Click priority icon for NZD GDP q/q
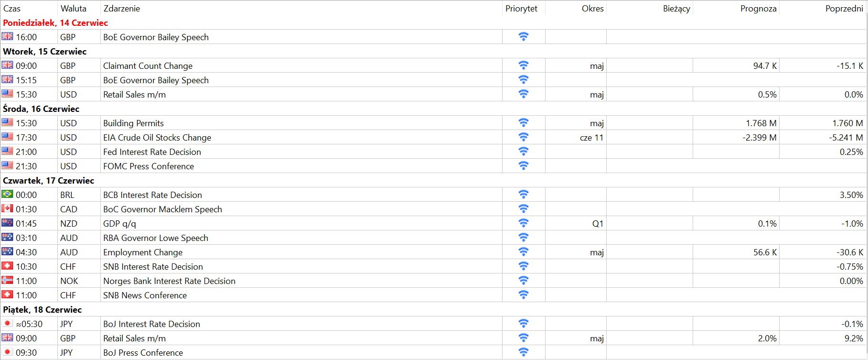 tap(524, 223)
